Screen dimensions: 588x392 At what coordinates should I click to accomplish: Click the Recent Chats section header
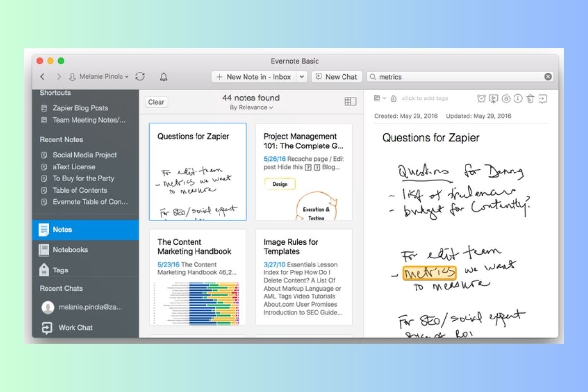(x=61, y=289)
